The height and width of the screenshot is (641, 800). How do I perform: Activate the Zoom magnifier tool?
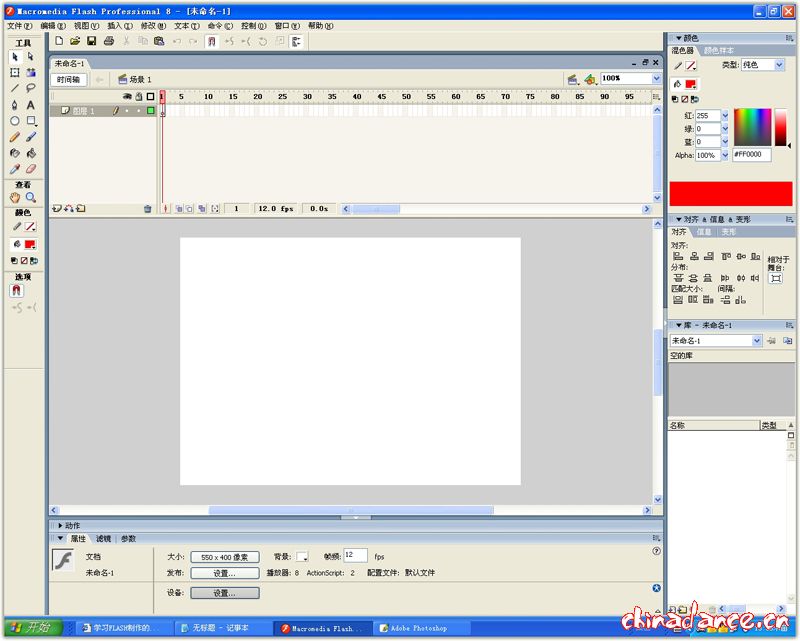tap(31, 198)
